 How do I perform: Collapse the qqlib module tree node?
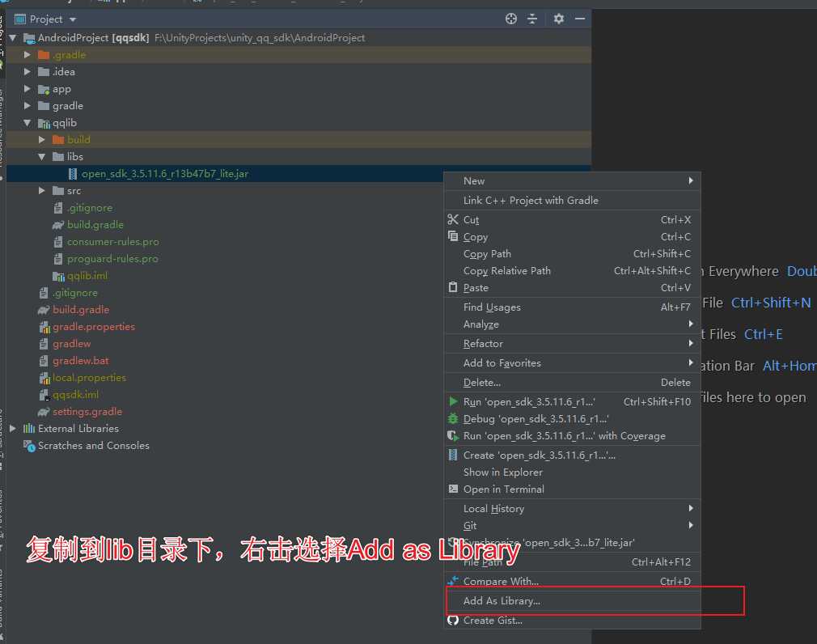click(27, 122)
